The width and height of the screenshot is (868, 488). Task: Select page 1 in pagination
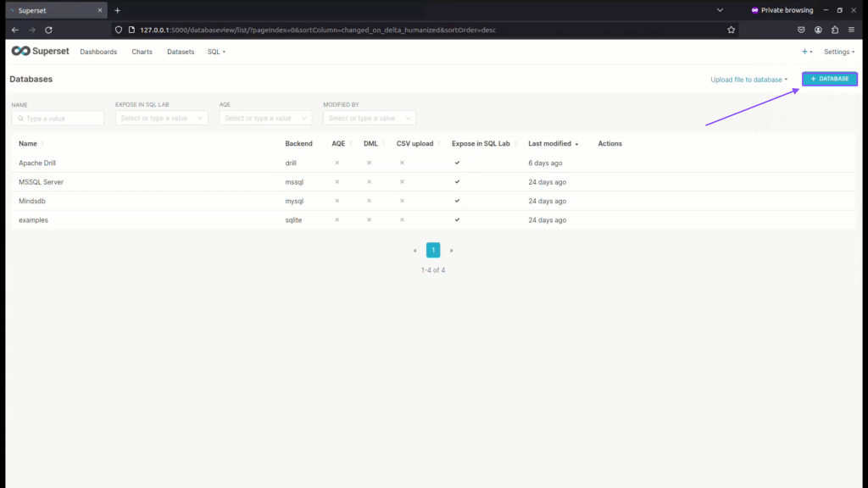coord(433,250)
